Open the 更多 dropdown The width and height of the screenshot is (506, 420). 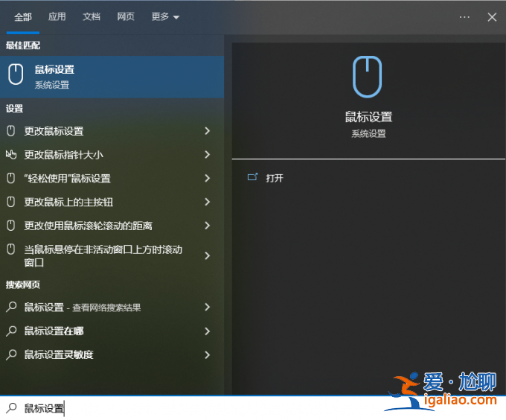(x=165, y=16)
